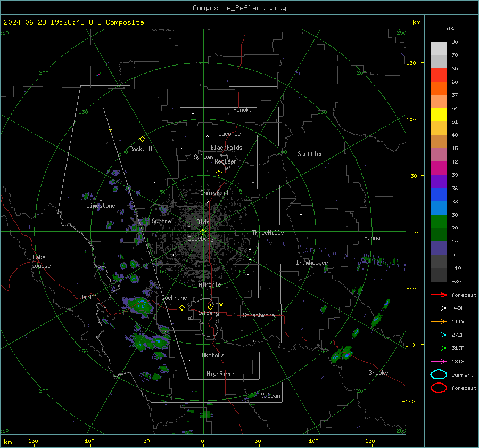Click the Drumheller label
479x448 pixels.
(x=312, y=263)
